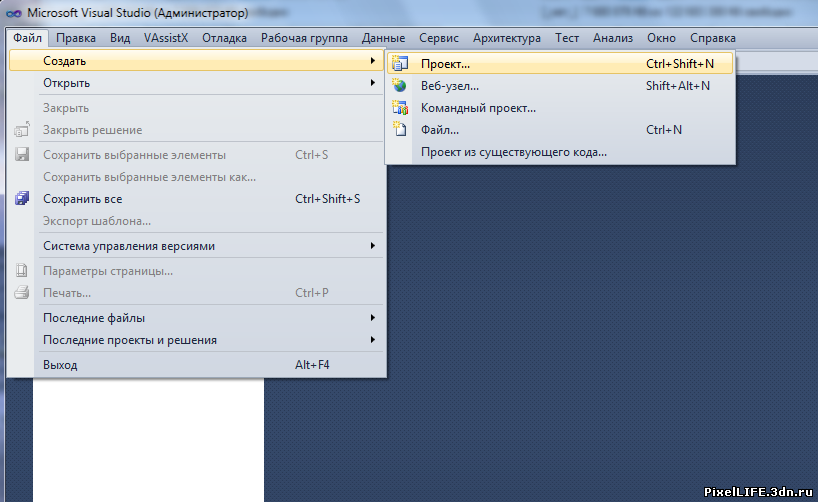Screen dimensions: 818x502
Task: Select Система управления версиями entry
Action: point(196,246)
